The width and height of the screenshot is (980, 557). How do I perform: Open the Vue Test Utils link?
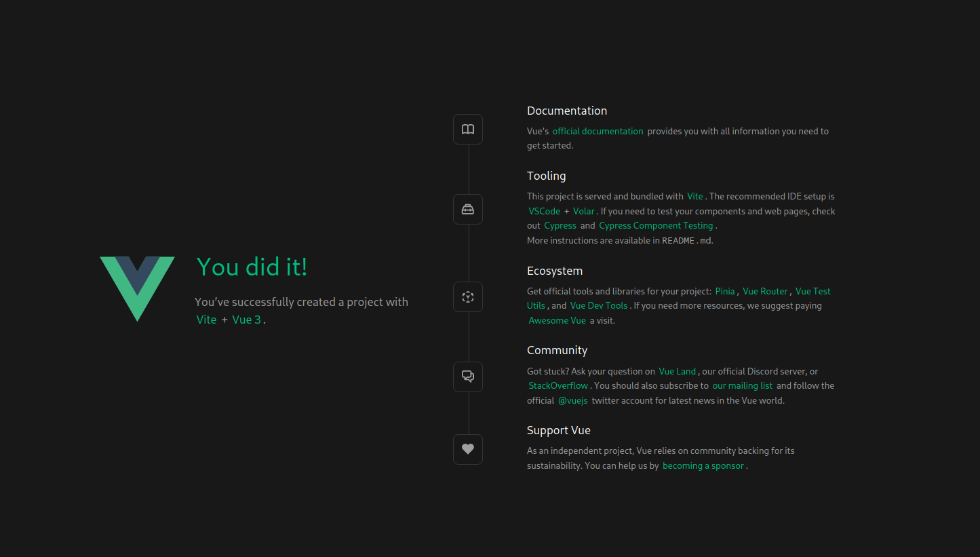pyautogui.click(x=812, y=291)
